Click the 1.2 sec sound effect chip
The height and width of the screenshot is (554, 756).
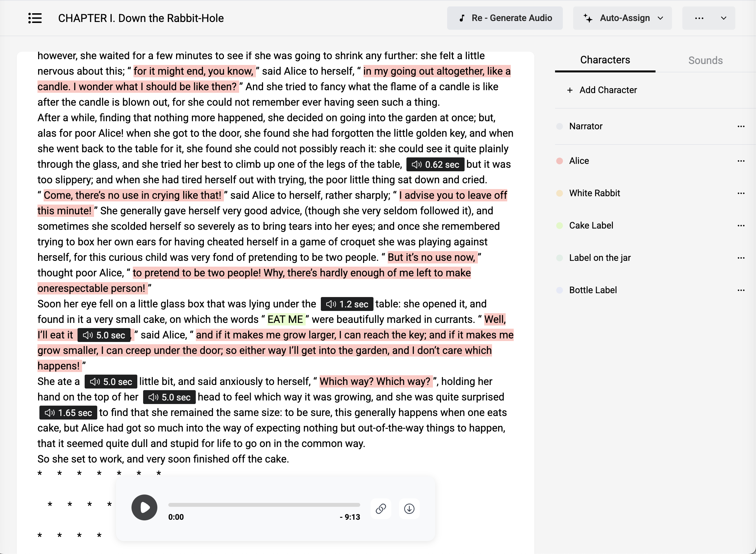pos(347,304)
